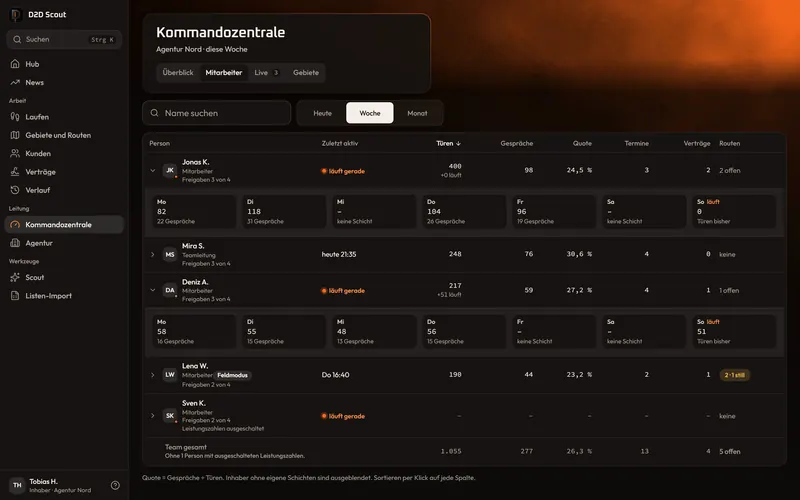Open Hub in the sidebar

point(64,64)
